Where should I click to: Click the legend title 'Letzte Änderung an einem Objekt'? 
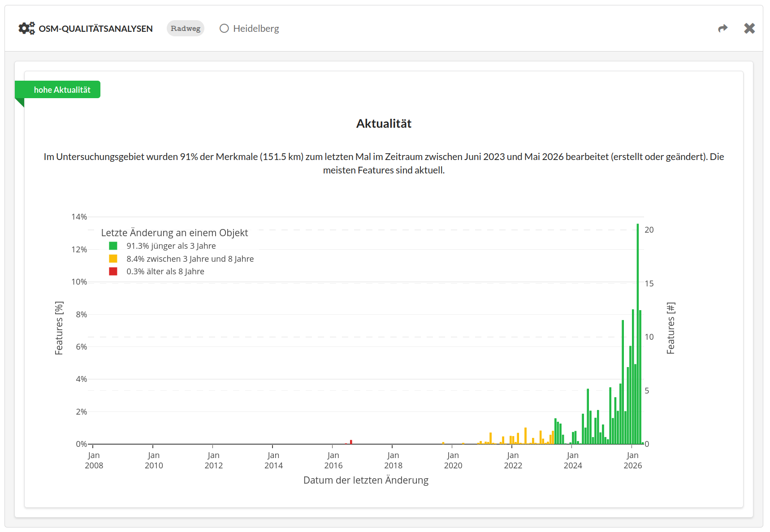pyautogui.click(x=174, y=233)
